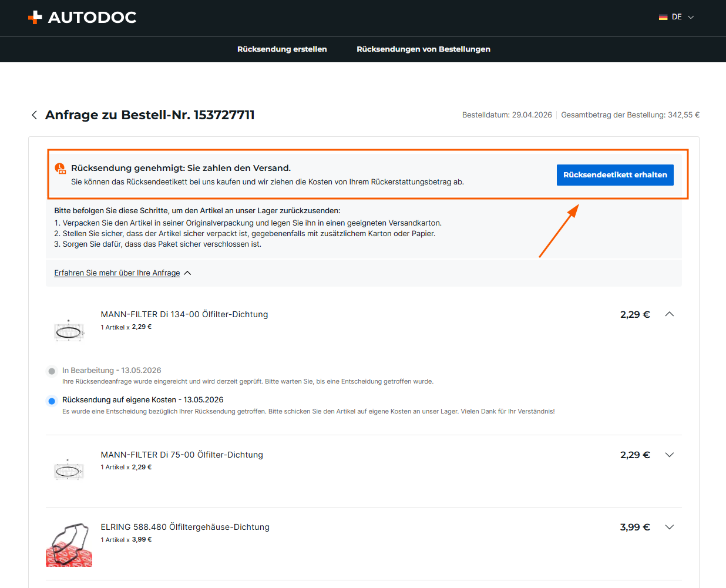
Task: Click the In Bearbeitung status dot
Action: click(x=52, y=371)
